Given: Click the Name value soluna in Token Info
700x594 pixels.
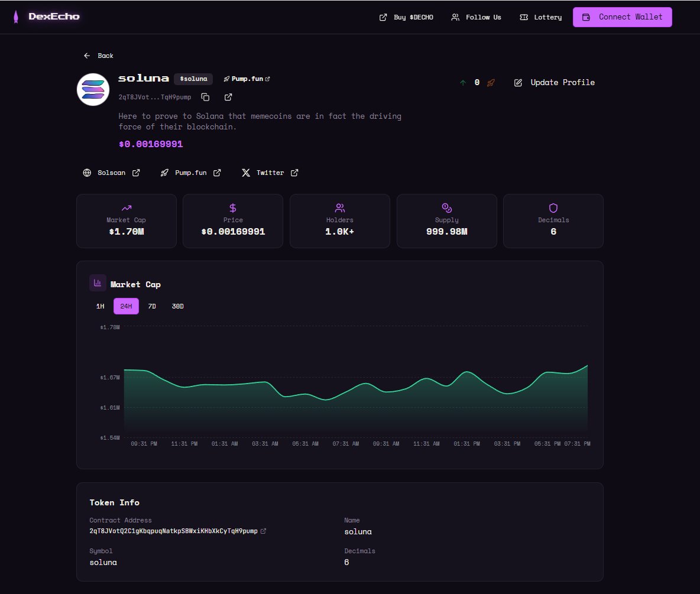Looking at the screenshot, I should pos(358,531).
